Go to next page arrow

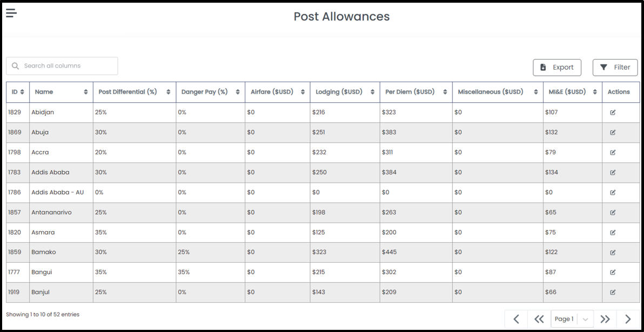[x=628, y=319]
